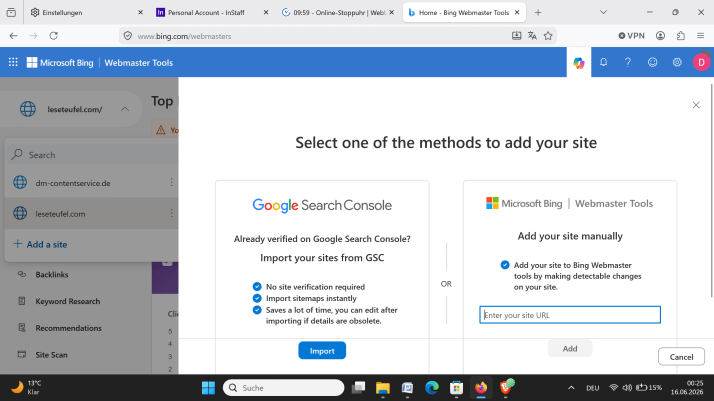Image resolution: width=714 pixels, height=401 pixels.
Task: Open Brave browser from the taskbar
Action: click(505, 388)
